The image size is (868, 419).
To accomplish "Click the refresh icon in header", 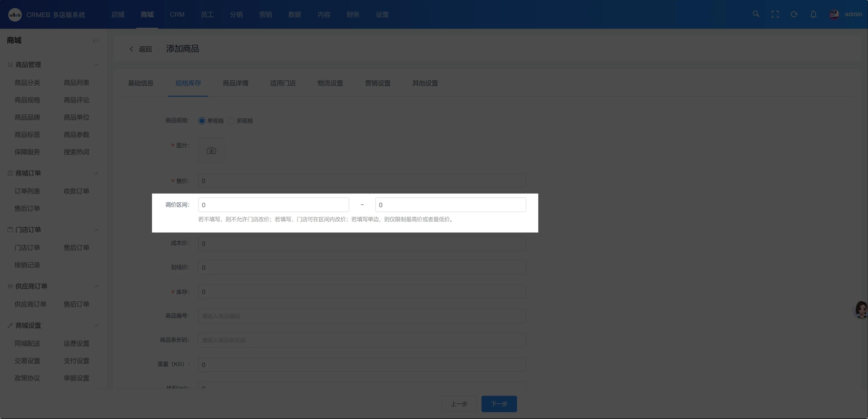I will 794,14.
